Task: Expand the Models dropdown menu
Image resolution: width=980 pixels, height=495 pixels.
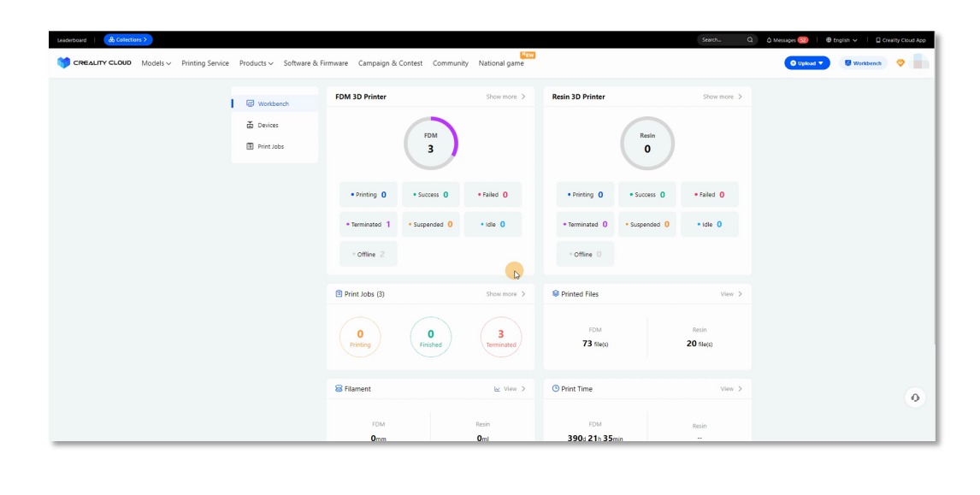Action: tap(156, 63)
